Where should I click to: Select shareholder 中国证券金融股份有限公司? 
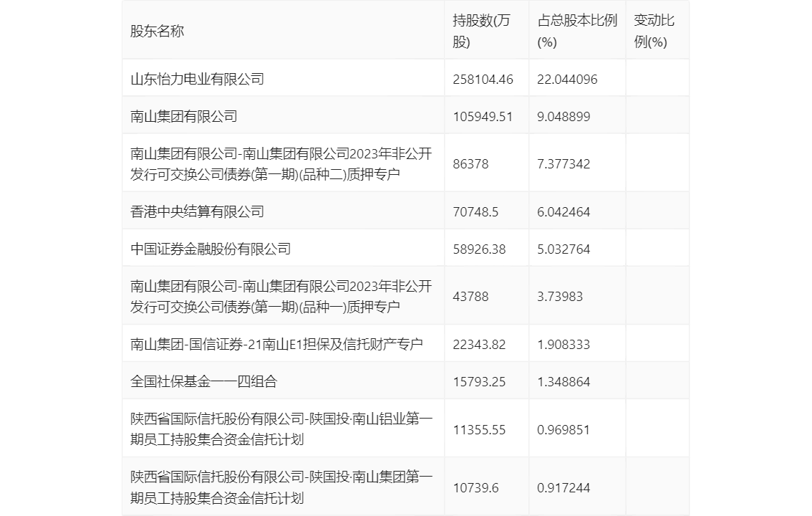(211, 249)
